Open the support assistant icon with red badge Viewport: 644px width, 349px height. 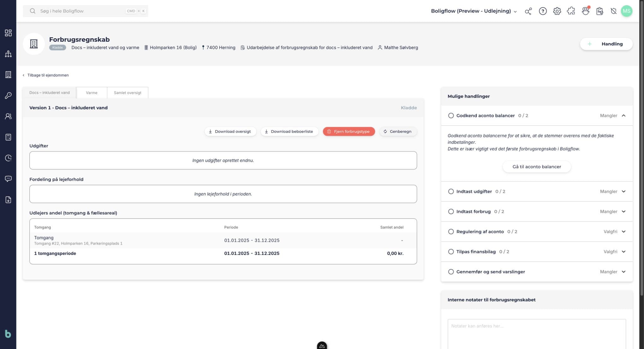[586, 11]
